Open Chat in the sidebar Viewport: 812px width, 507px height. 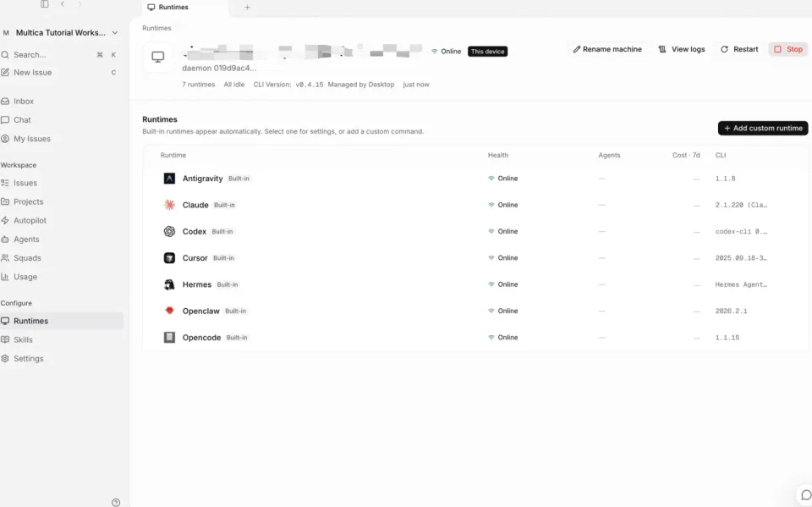62,119
